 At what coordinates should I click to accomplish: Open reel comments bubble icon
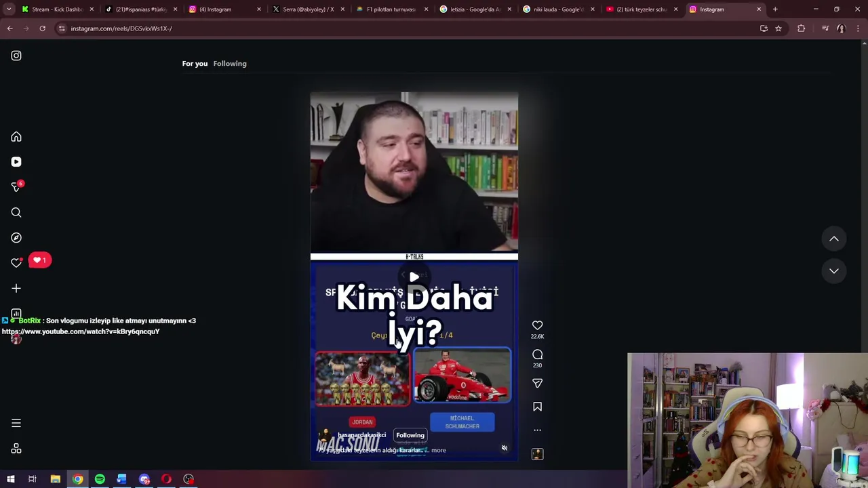point(537,354)
